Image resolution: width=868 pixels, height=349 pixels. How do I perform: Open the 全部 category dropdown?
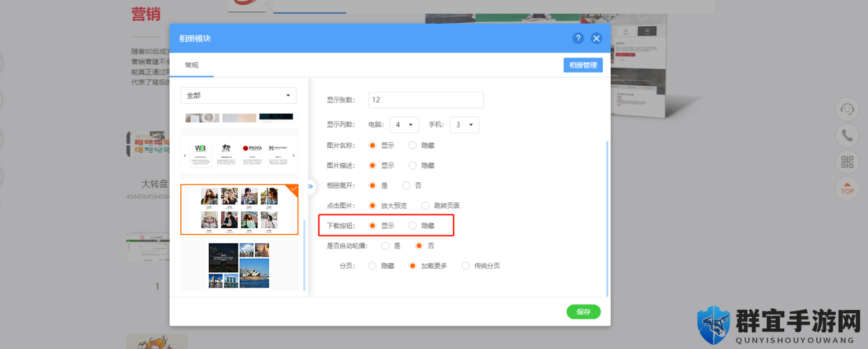[238, 96]
